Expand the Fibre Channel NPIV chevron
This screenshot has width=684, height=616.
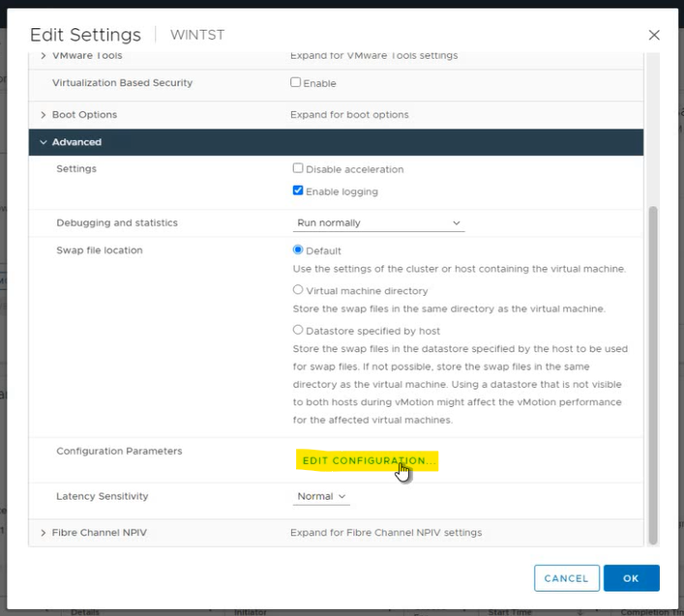click(44, 533)
